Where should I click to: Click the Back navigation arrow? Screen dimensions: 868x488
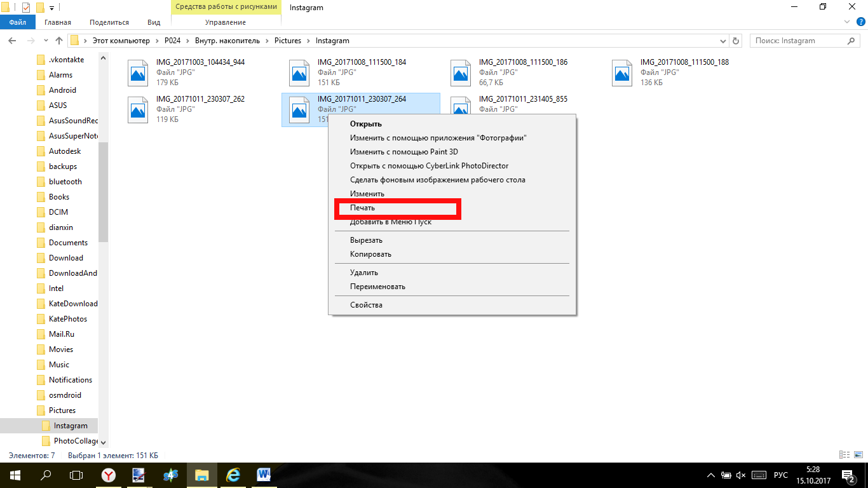click(x=11, y=41)
